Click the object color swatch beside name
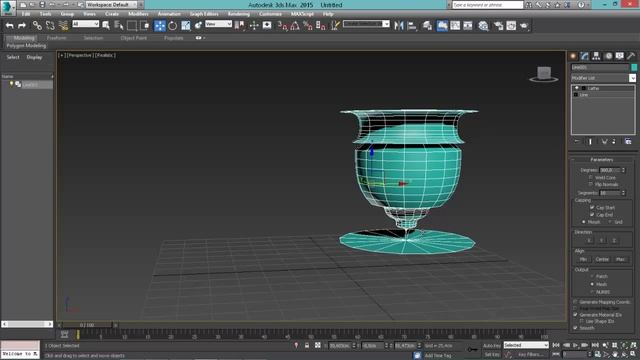The height and width of the screenshot is (360, 640). (634, 67)
